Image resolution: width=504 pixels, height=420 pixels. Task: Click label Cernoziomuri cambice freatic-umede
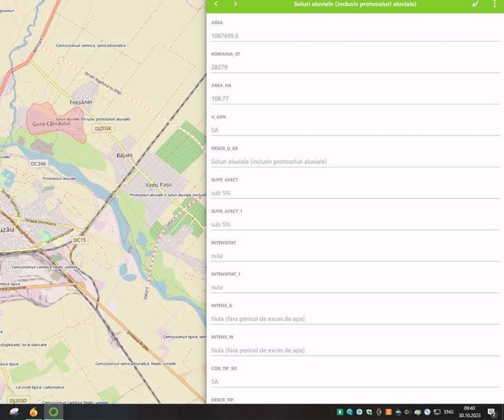(x=45, y=267)
